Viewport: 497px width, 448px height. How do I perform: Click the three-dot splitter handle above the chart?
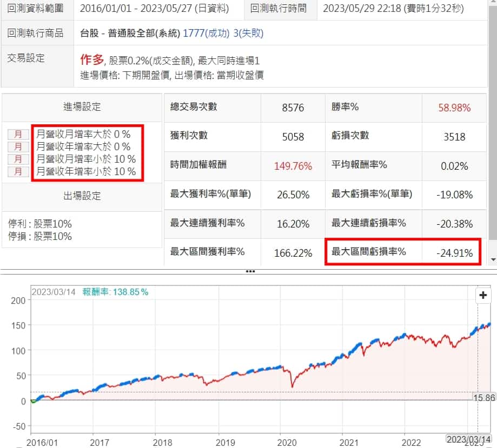(250, 271)
